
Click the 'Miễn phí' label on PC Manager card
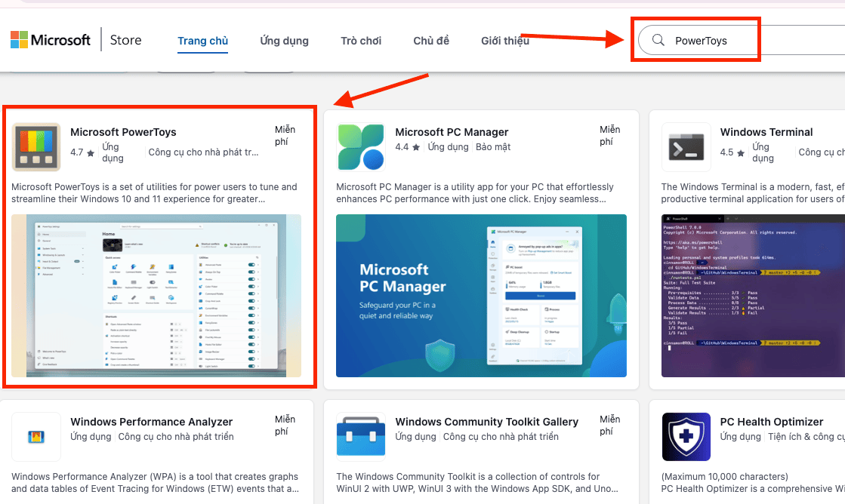(610, 135)
